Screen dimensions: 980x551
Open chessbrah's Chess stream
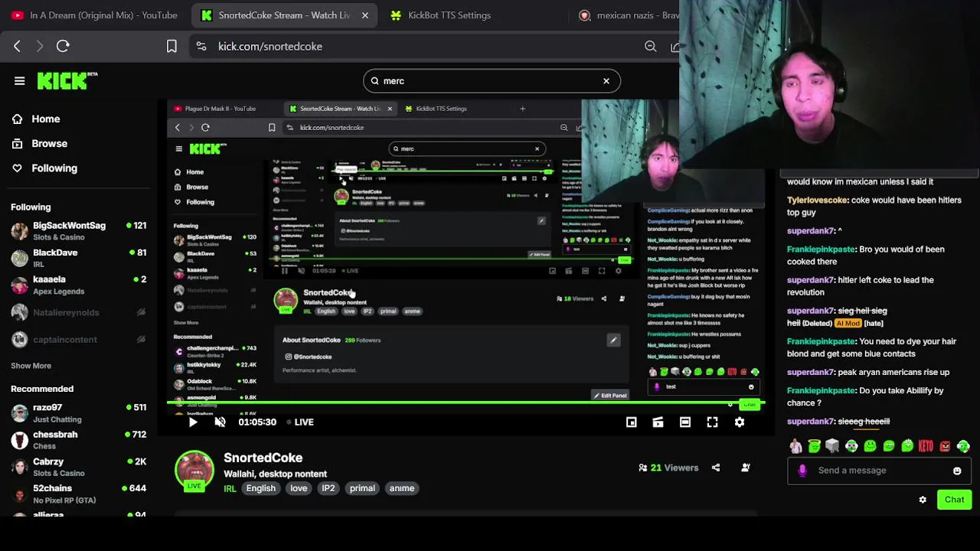(x=80, y=440)
